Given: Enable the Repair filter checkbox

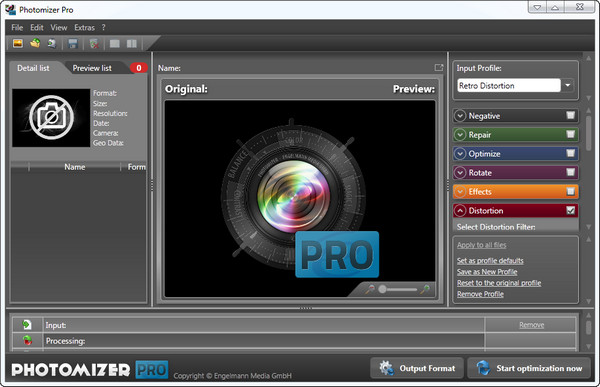Looking at the screenshot, I should tap(571, 134).
